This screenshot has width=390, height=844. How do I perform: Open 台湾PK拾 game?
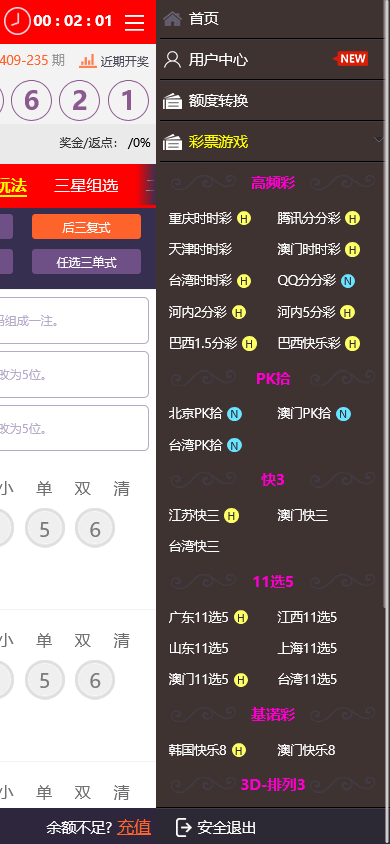(x=195, y=445)
